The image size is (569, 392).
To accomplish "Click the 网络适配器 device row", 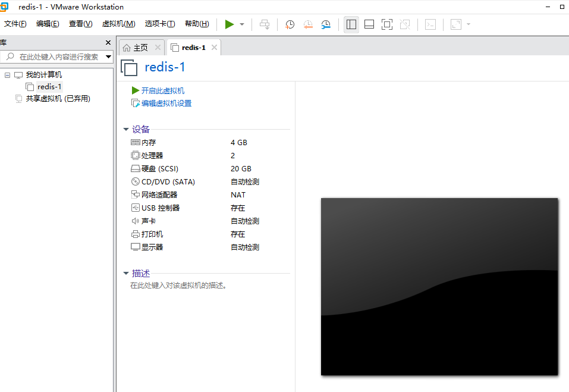I will tap(210, 195).
